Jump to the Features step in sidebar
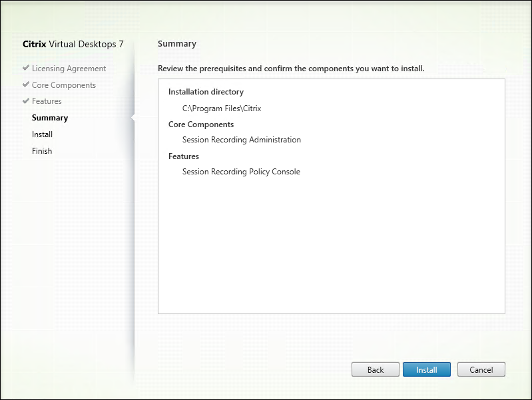This screenshot has height=400, width=532. (x=47, y=101)
